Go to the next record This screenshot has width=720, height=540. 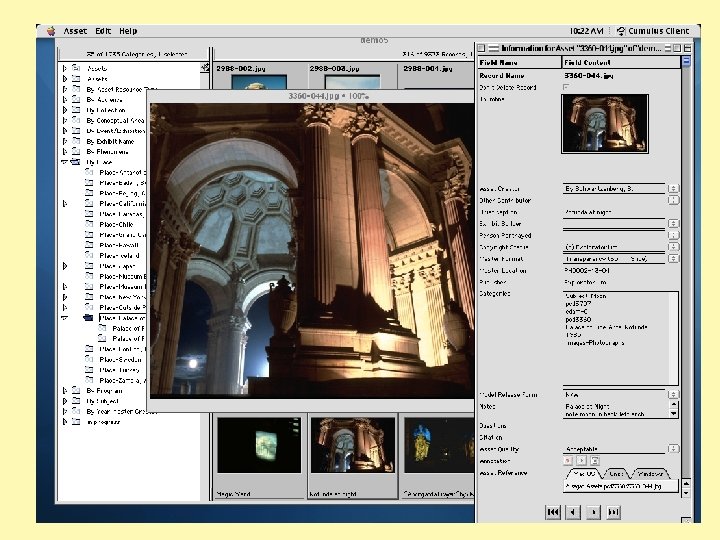593,511
